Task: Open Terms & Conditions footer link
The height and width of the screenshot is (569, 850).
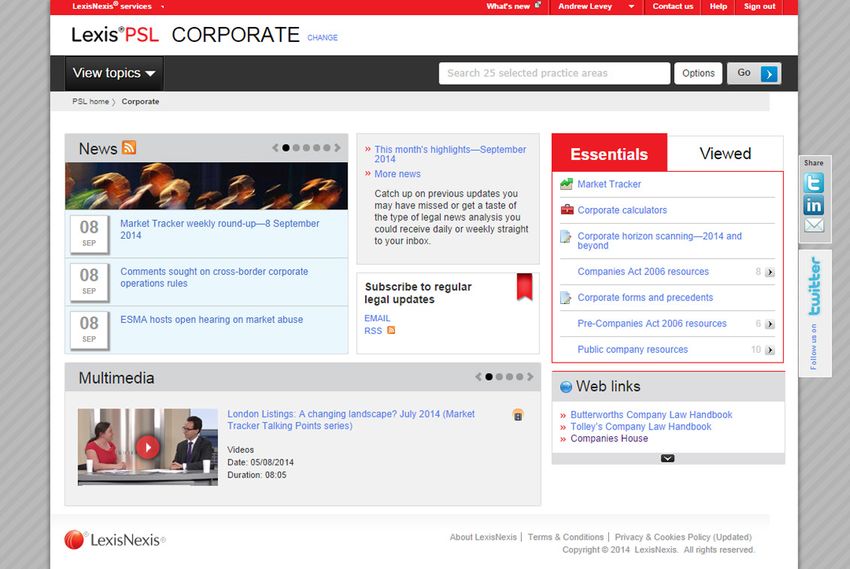Action: 565,537
